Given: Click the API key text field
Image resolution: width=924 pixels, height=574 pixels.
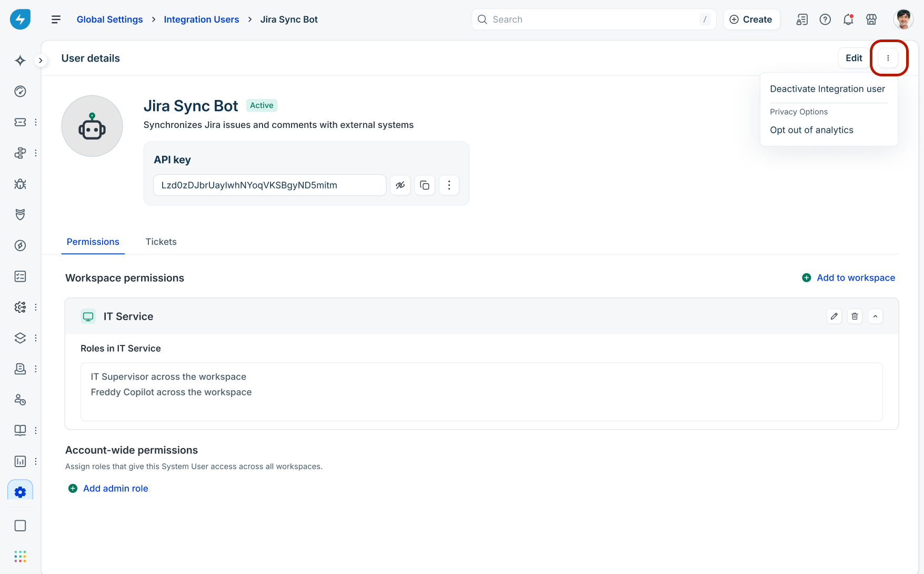Looking at the screenshot, I should tap(270, 185).
